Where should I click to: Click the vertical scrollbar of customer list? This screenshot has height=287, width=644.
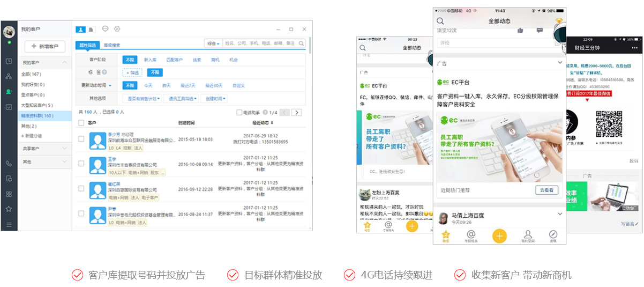pyautogui.click(x=310, y=45)
